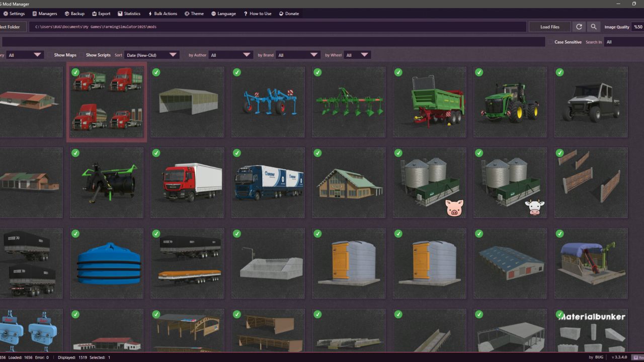Select the green plough mod thumbnail

click(349, 102)
